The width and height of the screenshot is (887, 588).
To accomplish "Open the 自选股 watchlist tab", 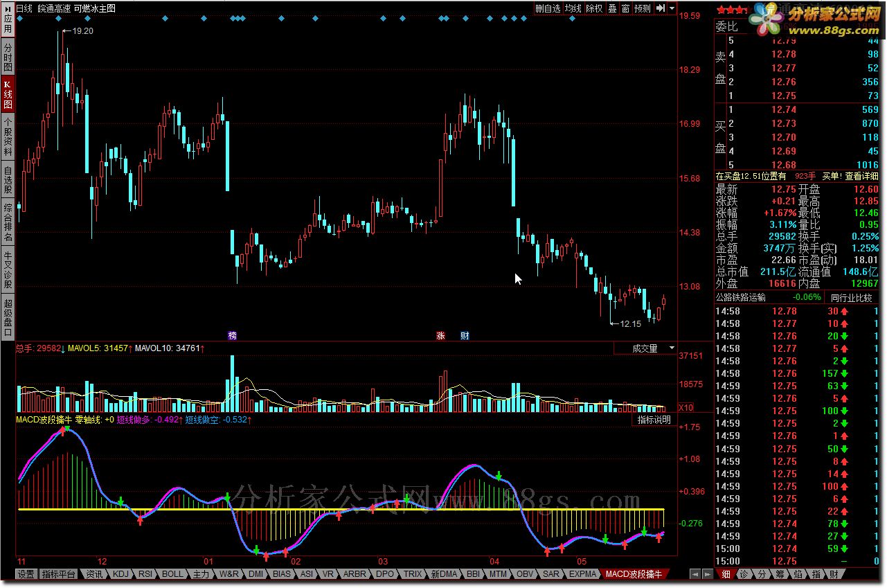I will (x=8, y=179).
